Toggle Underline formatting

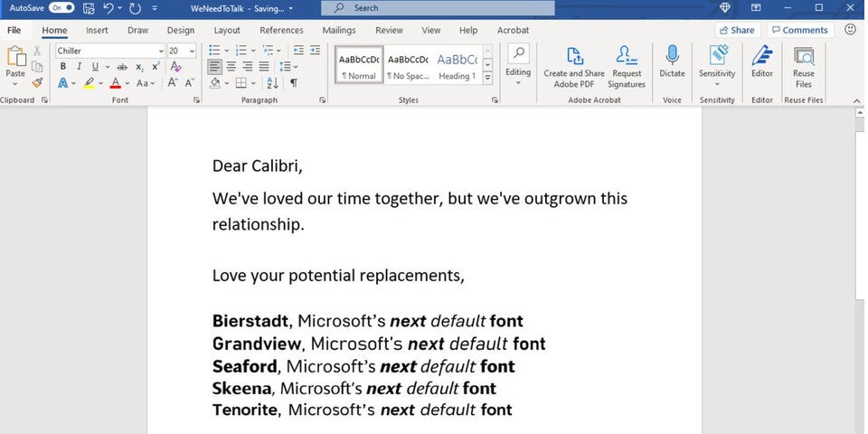click(x=95, y=66)
